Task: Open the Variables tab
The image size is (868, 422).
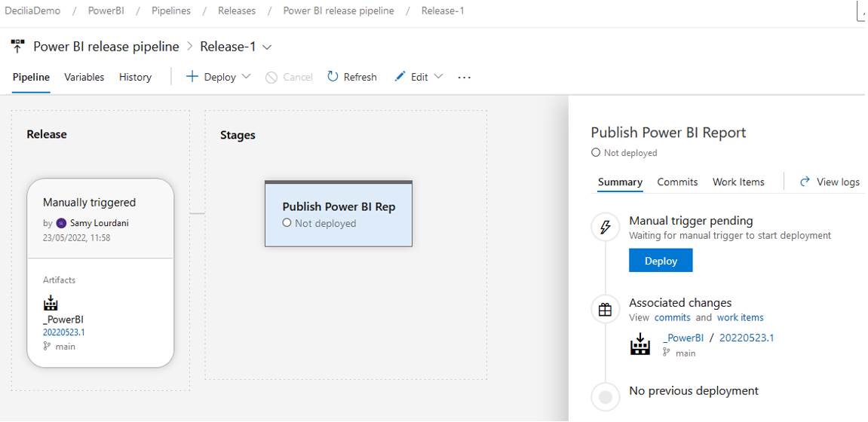Action: [84, 77]
